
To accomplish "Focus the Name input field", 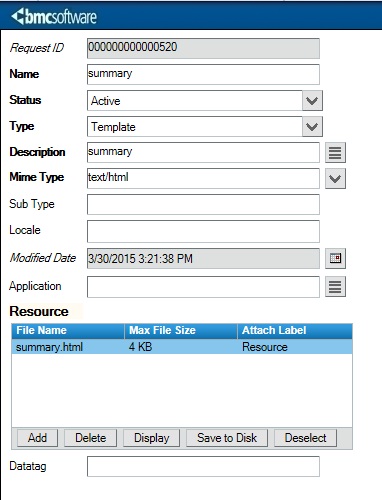I will tap(203, 74).
